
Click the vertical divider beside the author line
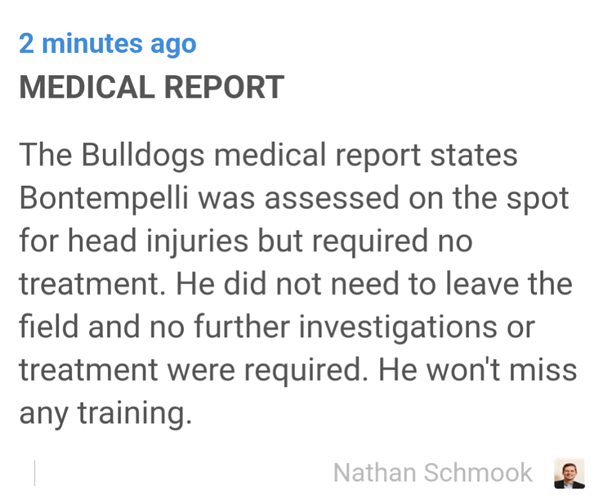(x=35, y=473)
